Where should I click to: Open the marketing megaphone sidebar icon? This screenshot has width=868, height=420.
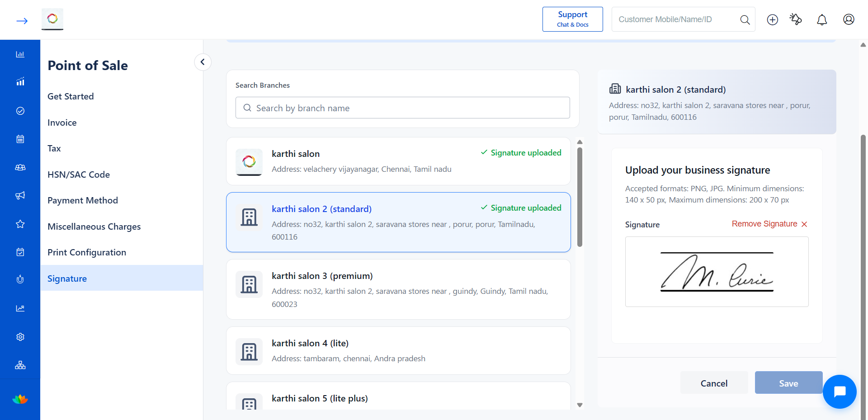20,195
